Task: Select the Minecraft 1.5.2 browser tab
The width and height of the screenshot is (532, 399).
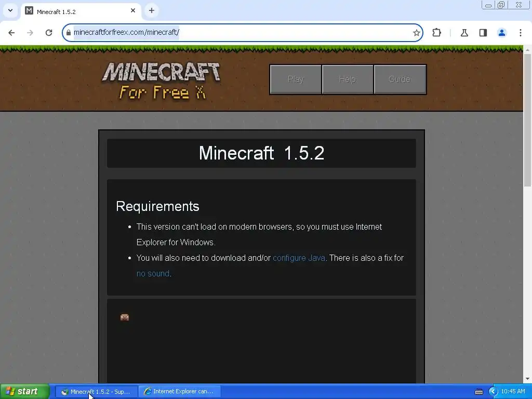Action: pyautogui.click(x=81, y=11)
